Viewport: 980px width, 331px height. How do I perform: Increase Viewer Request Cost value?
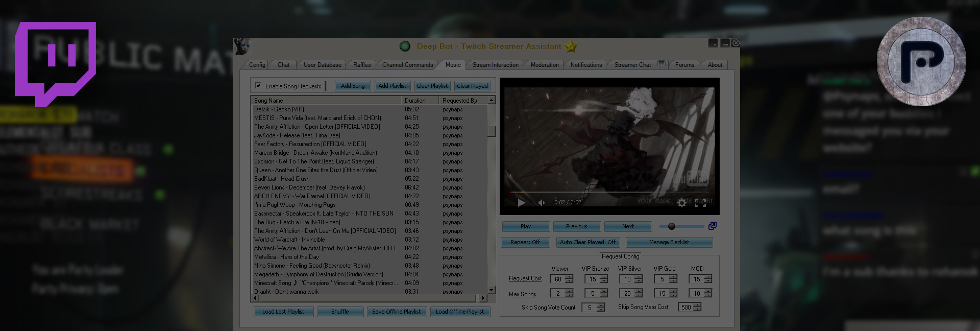pyautogui.click(x=569, y=277)
